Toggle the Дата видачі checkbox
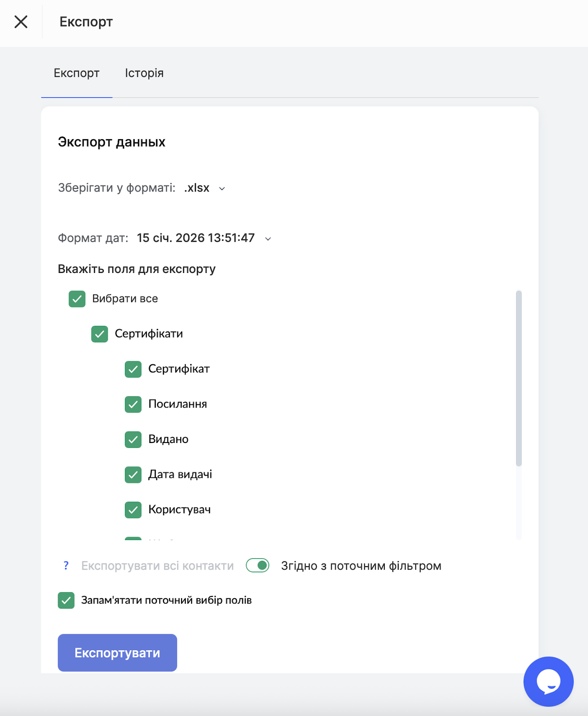 (x=133, y=474)
